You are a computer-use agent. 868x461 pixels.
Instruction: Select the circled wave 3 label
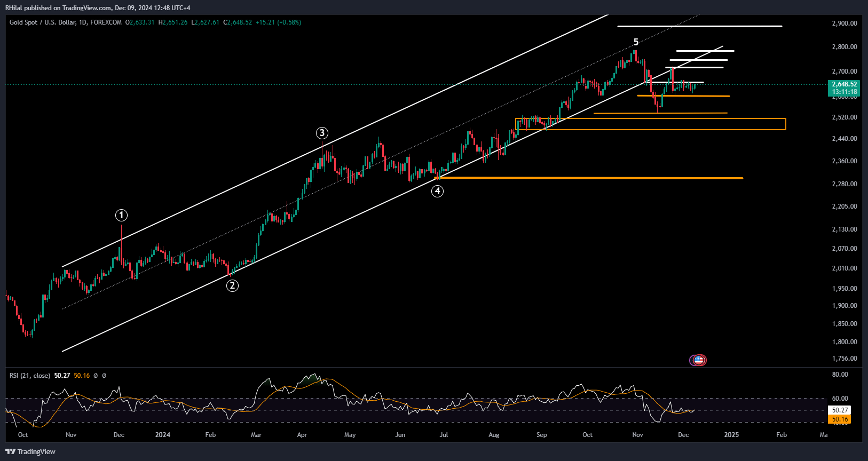pos(321,133)
